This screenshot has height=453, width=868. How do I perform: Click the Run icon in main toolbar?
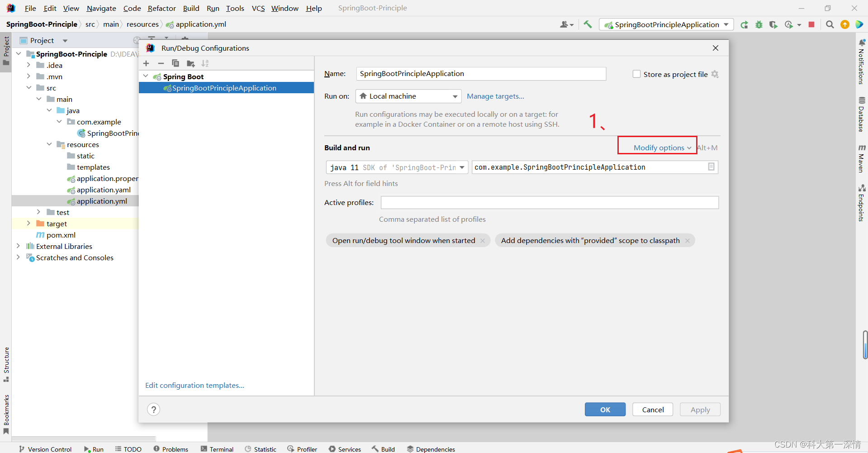[744, 24]
